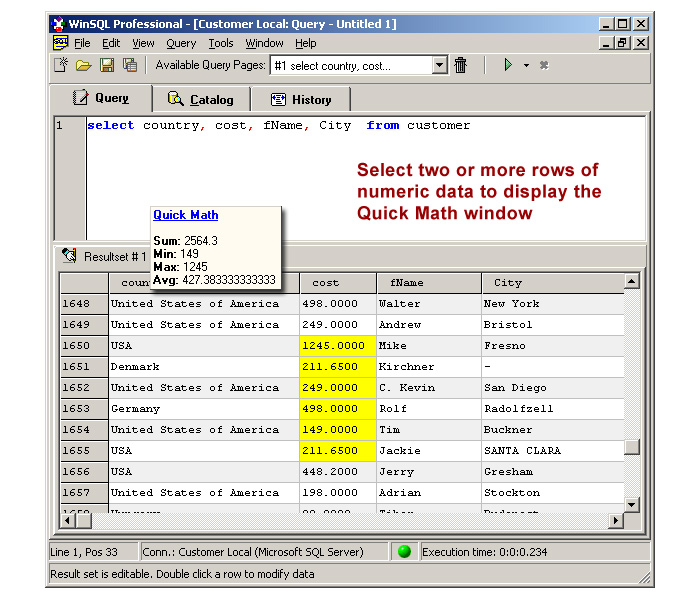The height and width of the screenshot is (600, 700).
Task: Click the fName cell Walter
Action: 429,304
